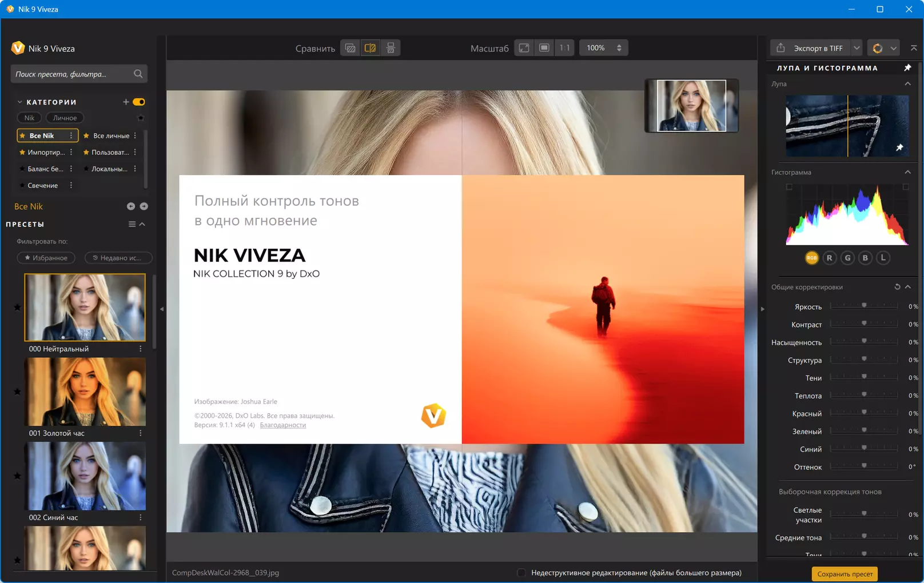Screen dimensions: 924x583
Task: Open the Благодарности link
Action: coord(283,425)
